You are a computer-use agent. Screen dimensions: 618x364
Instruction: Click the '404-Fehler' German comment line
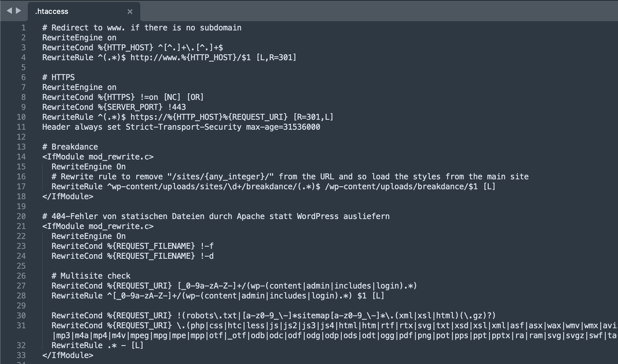[x=216, y=216]
